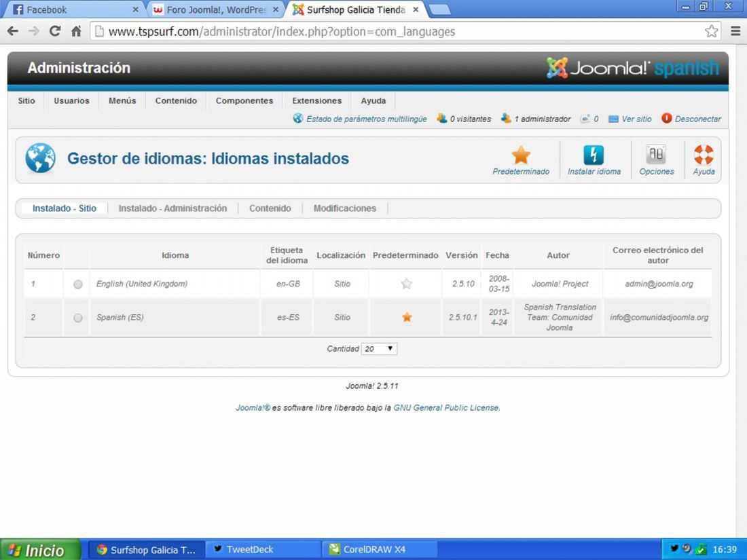Click the info@comunidadjoomla.org email cell
The width and height of the screenshot is (747, 560).
click(659, 317)
